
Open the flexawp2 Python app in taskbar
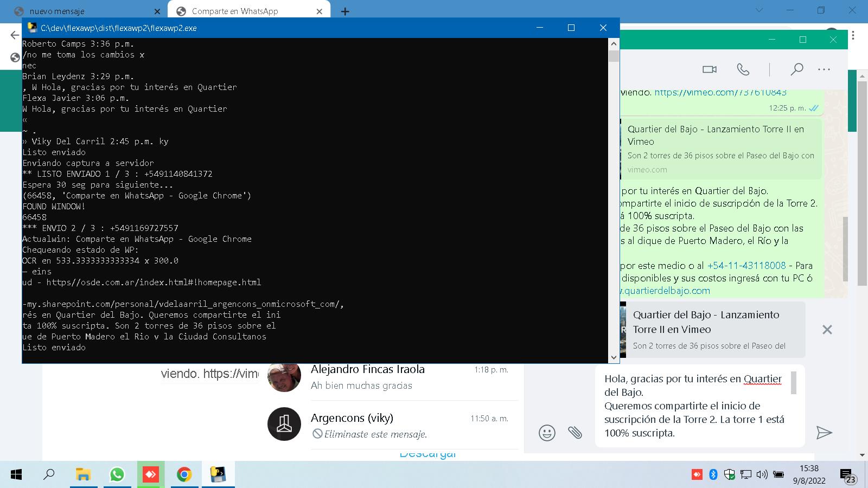pyautogui.click(x=218, y=475)
